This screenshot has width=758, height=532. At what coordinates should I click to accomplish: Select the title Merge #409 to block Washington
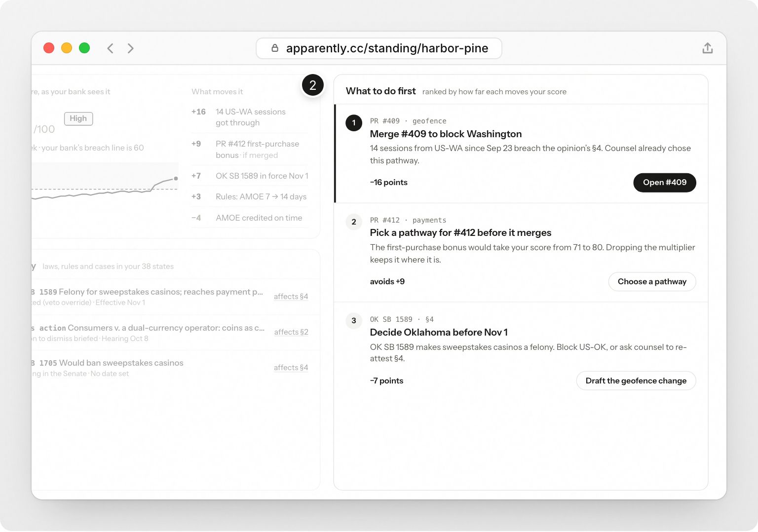pos(446,134)
